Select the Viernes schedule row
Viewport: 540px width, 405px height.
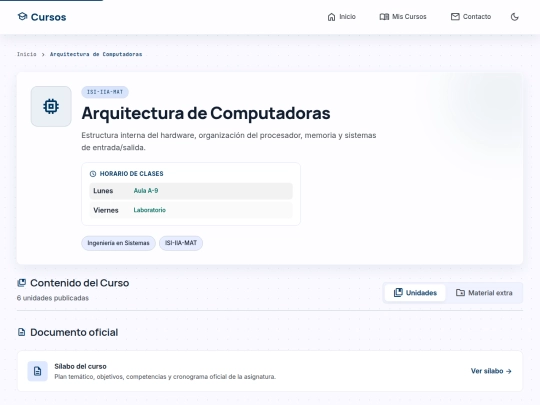pyautogui.click(x=191, y=210)
